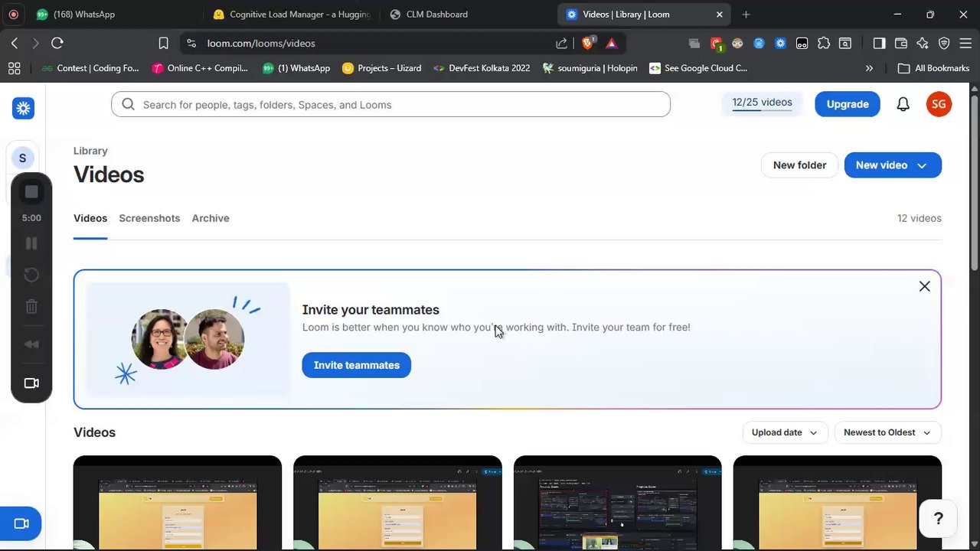Screen dimensions: 980x551
Task: Switch to the Archive tab
Action: coord(211,218)
